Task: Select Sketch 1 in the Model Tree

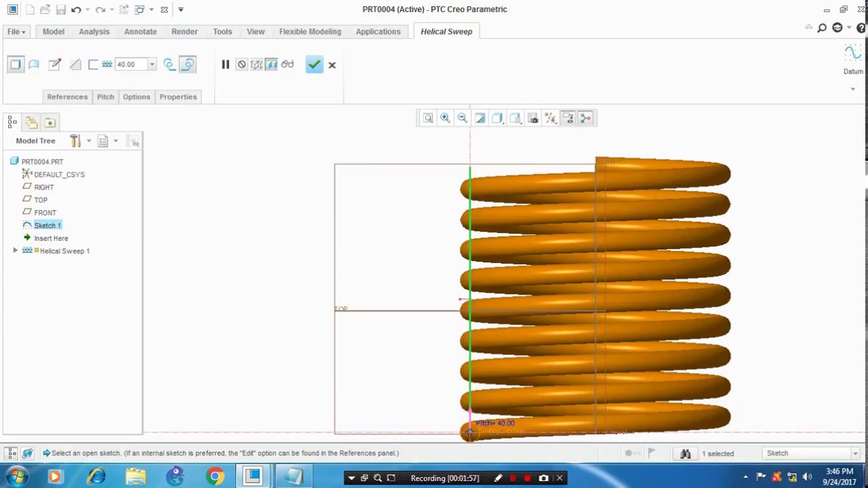Action: 47,226
